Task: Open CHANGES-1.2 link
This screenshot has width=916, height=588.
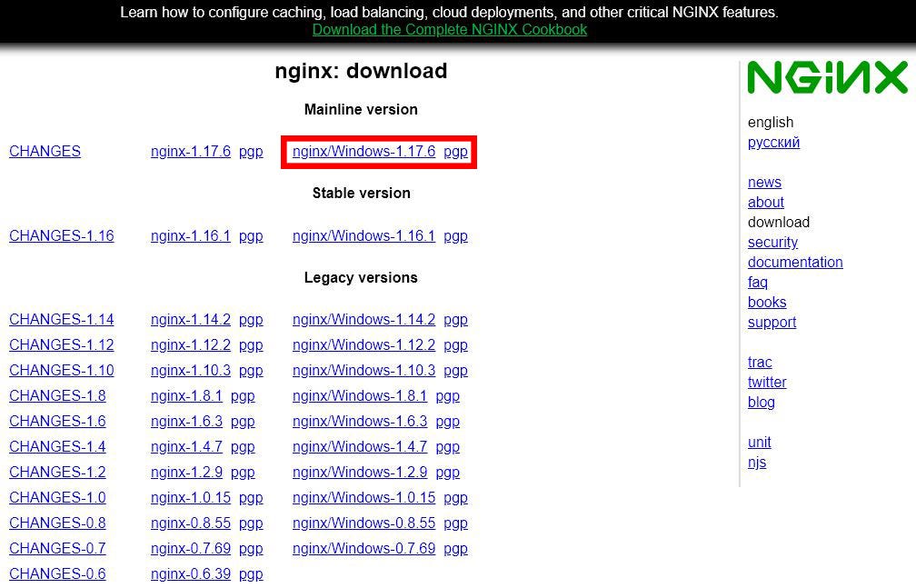Action: [x=57, y=472]
